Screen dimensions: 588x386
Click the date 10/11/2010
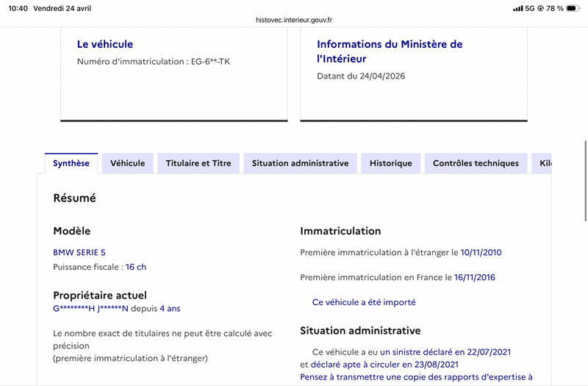tap(481, 252)
